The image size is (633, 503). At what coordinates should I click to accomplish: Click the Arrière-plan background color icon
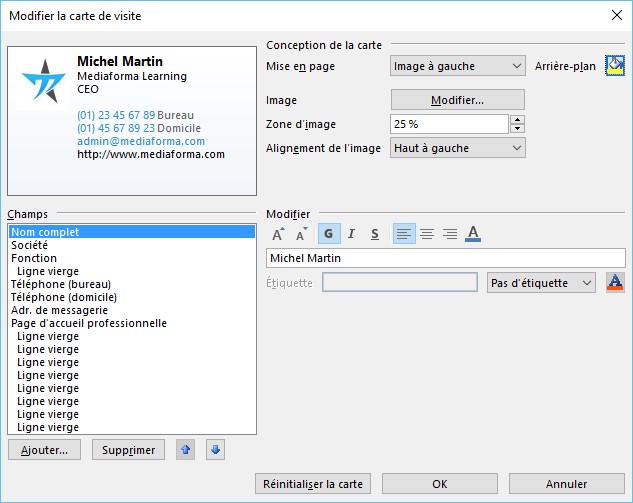[x=615, y=66]
